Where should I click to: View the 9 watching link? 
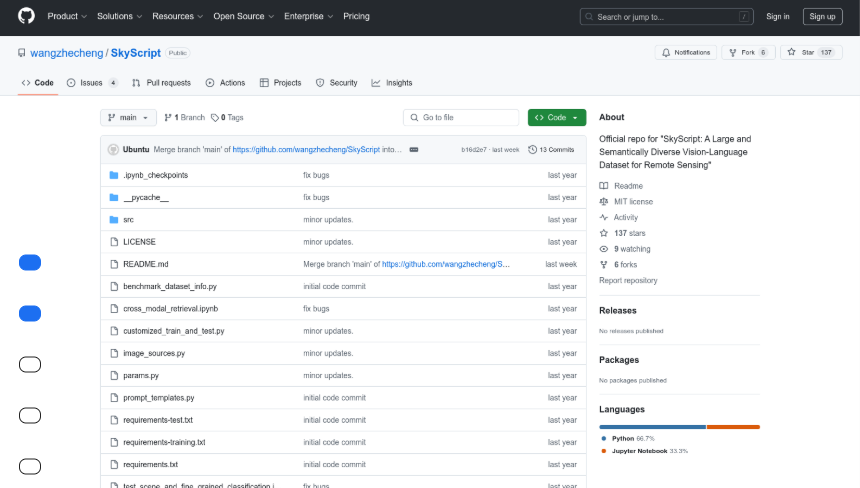pos(625,249)
